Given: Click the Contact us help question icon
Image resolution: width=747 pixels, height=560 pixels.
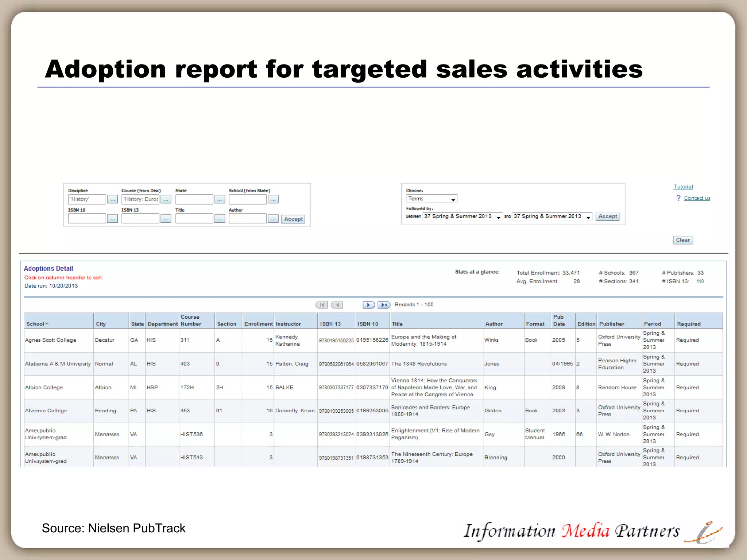Looking at the screenshot, I should [678, 198].
